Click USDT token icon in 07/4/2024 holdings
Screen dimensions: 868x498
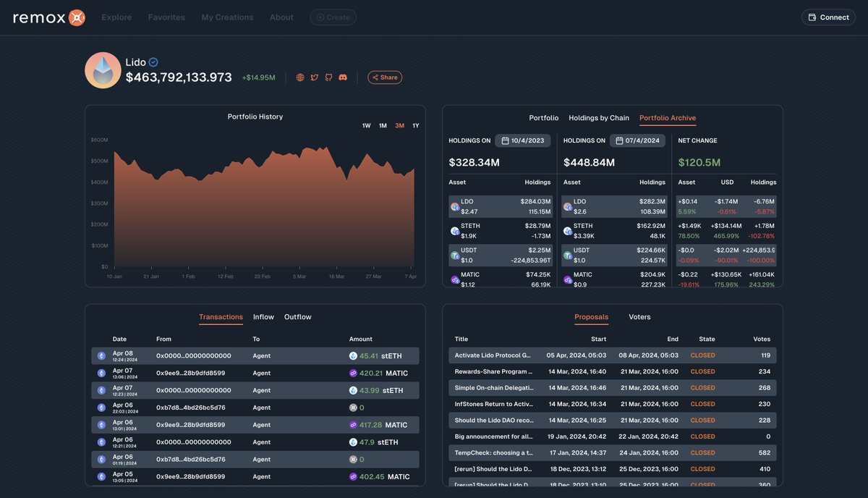click(568, 255)
